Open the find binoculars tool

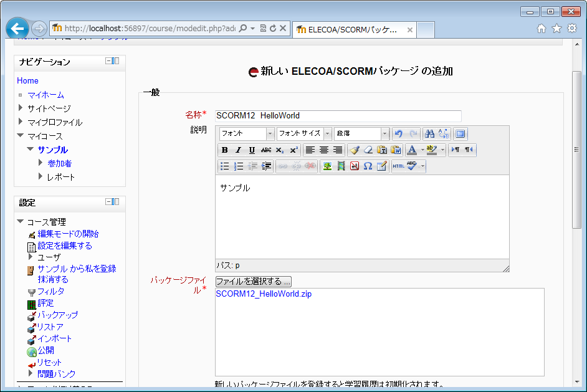(x=429, y=134)
